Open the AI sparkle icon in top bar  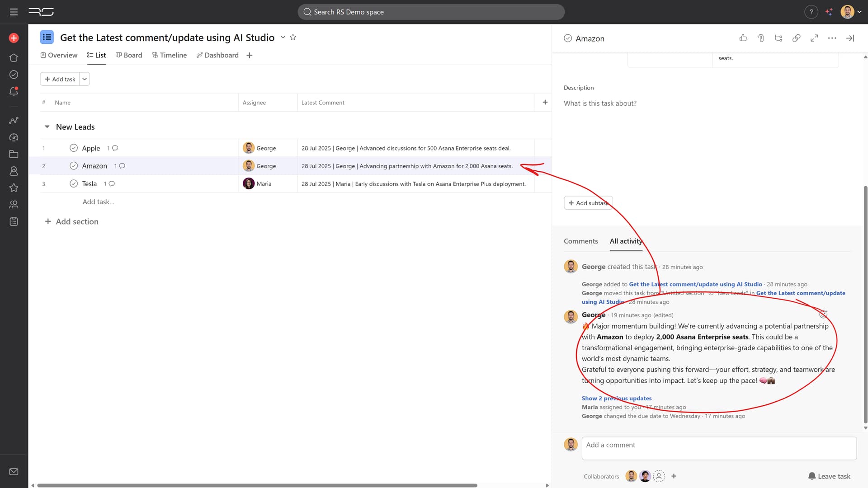[x=829, y=12]
